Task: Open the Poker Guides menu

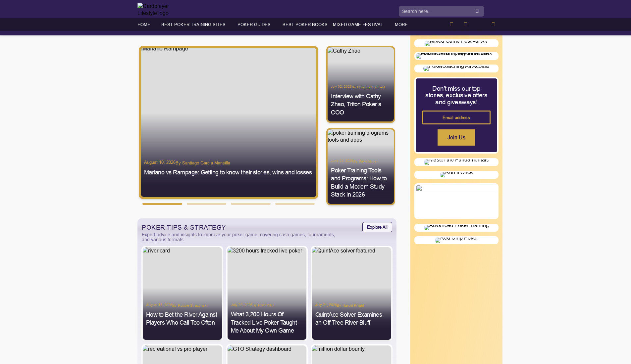Action: (x=254, y=25)
